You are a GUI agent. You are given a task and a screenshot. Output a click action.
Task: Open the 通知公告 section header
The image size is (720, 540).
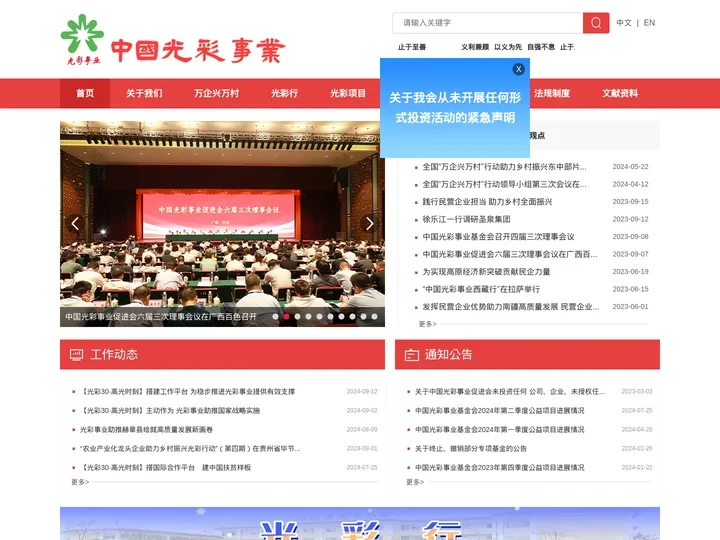[x=527, y=354]
